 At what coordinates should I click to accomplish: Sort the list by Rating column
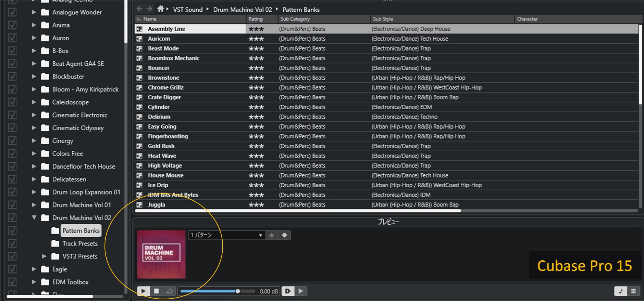(x=256, y=19)
